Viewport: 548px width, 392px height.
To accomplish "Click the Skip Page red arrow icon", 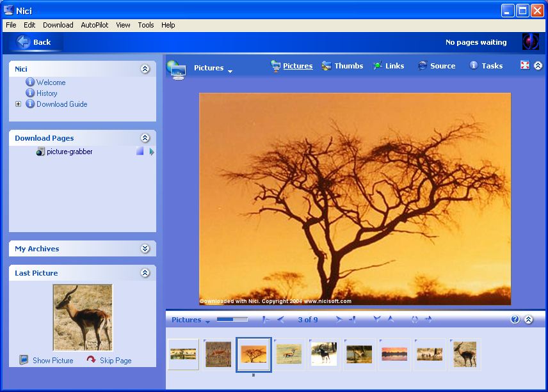I will click(91, 359).
